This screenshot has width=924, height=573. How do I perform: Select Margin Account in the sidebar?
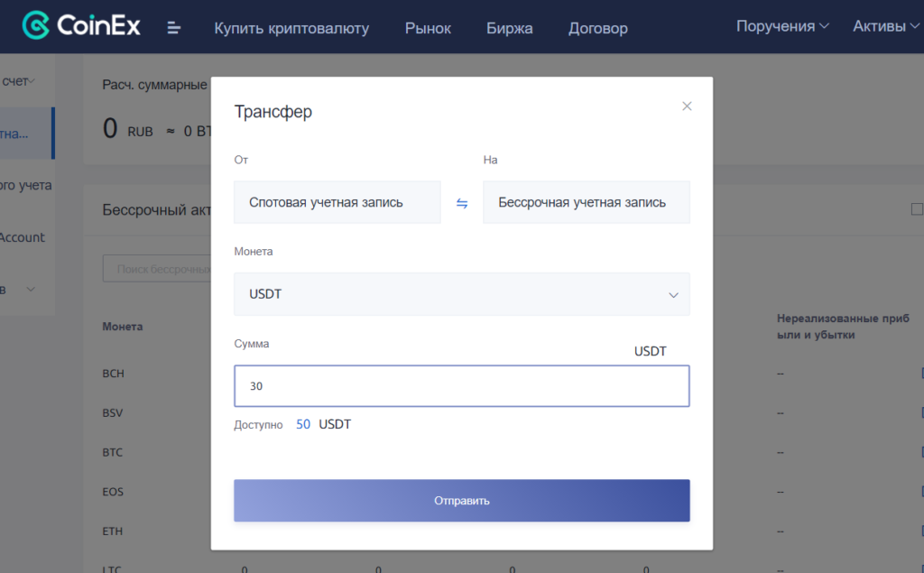click(23, 236)
